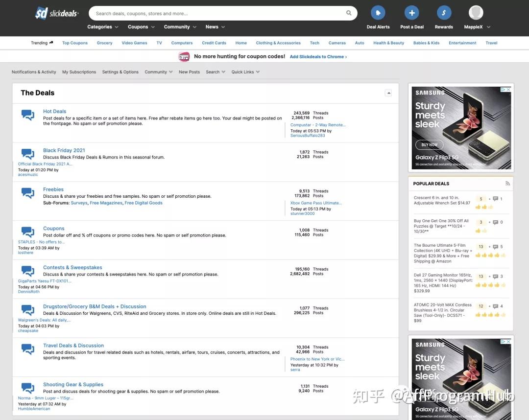Click the Coupons forum icon
Image resolution: width=529 pixels, height=420 pixels.
point(27,232)
